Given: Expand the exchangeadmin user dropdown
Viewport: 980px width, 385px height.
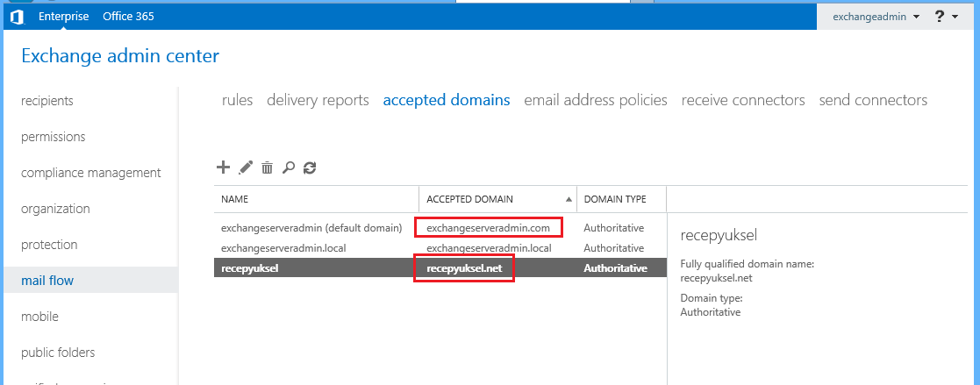Looking at the screenshot, I should tap(916, 18).
